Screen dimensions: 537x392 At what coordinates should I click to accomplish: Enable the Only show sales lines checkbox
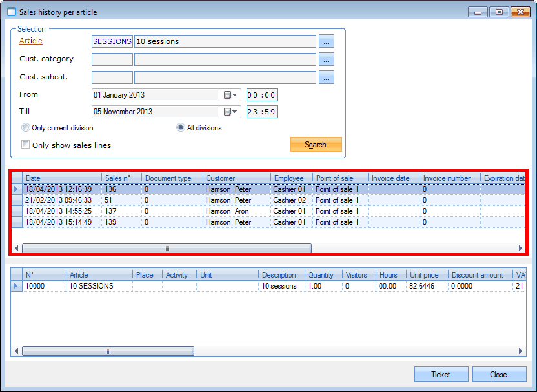[x=26, y=145]
